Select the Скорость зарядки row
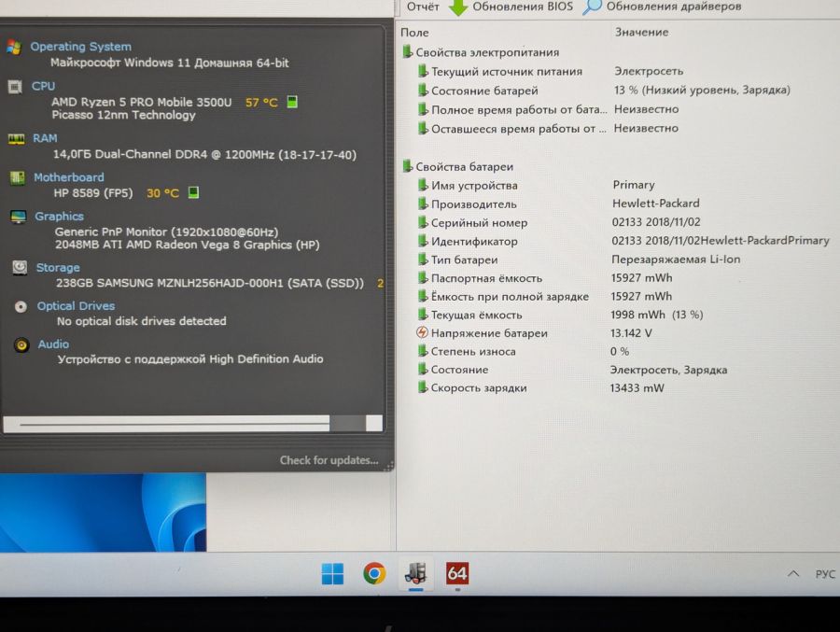 click(541, 388)
